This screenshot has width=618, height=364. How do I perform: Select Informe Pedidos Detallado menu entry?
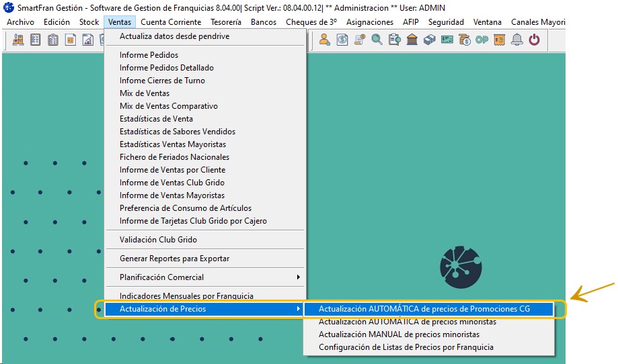coord(167,68)
